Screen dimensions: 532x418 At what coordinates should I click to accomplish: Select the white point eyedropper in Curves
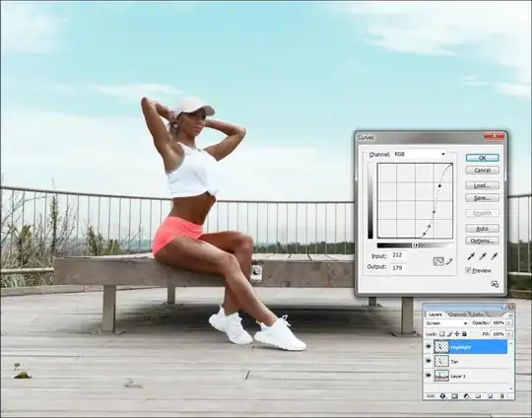point(494,256)
